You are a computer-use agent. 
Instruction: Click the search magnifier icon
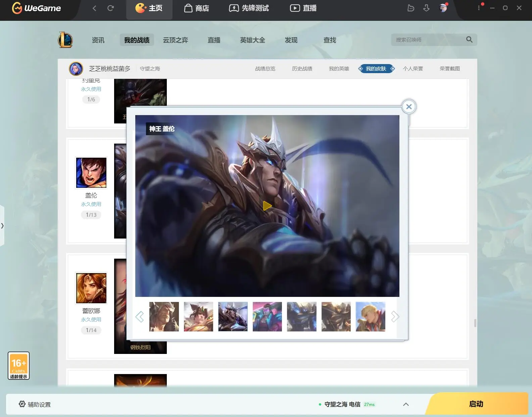469,40
